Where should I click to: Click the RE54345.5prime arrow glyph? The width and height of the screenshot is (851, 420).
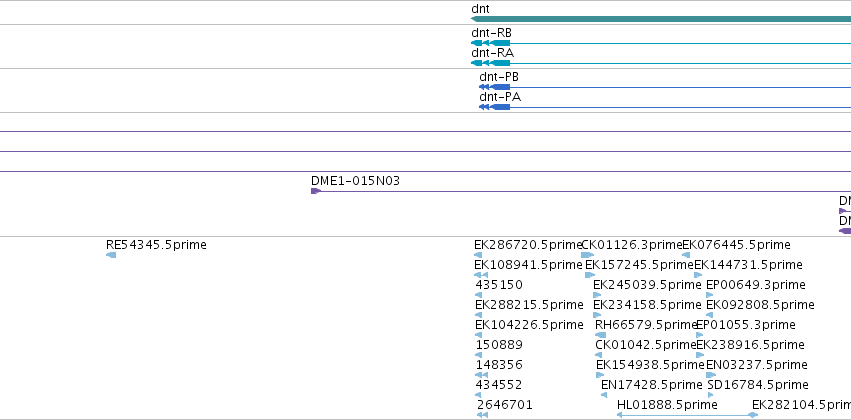[111, 255]
